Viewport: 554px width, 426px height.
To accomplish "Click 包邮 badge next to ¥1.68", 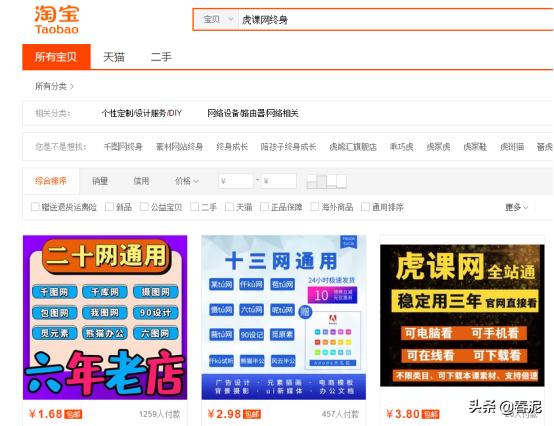I will 73,414.
